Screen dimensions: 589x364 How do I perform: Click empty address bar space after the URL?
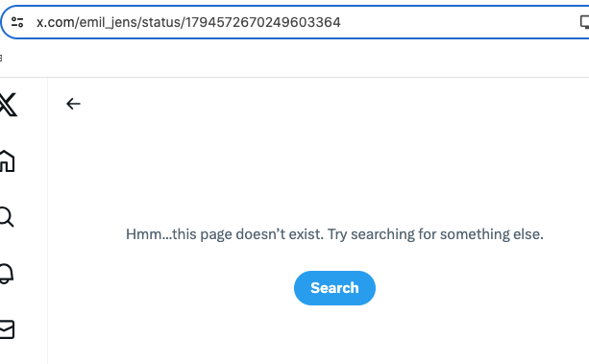(458, 22)
